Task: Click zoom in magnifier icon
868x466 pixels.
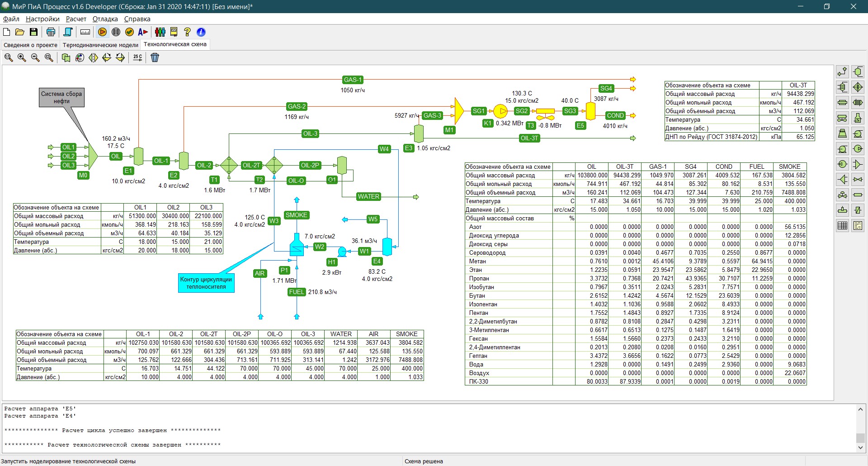Action: pos(22,57)
